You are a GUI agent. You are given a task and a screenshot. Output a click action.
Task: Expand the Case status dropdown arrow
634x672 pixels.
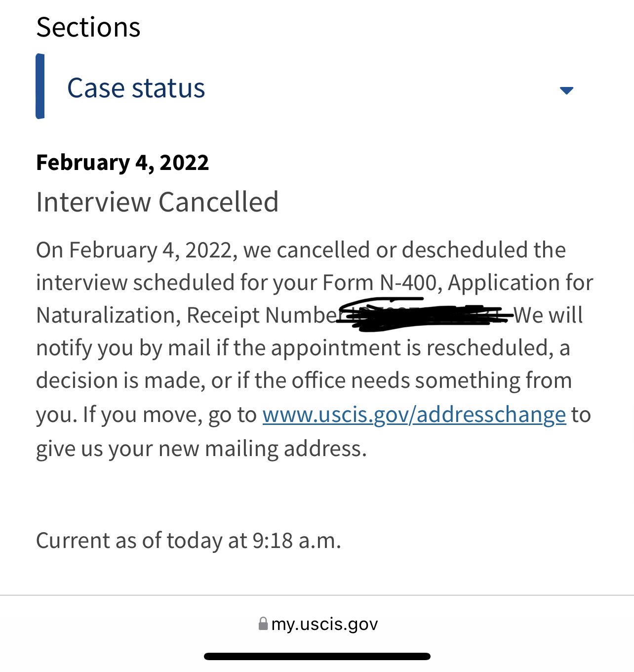click(x=566, y=90)
